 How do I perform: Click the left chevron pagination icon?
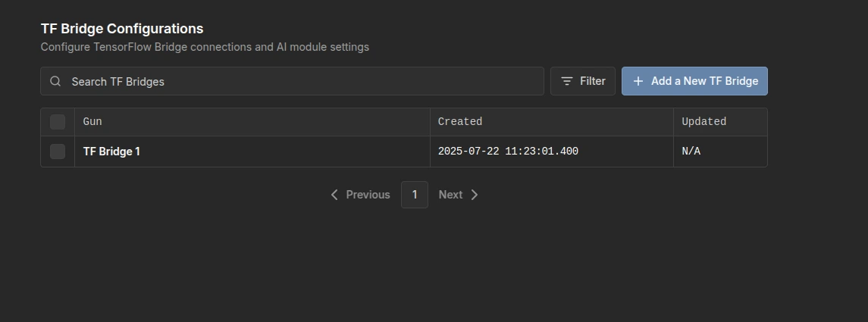click(x=334, y=195)
